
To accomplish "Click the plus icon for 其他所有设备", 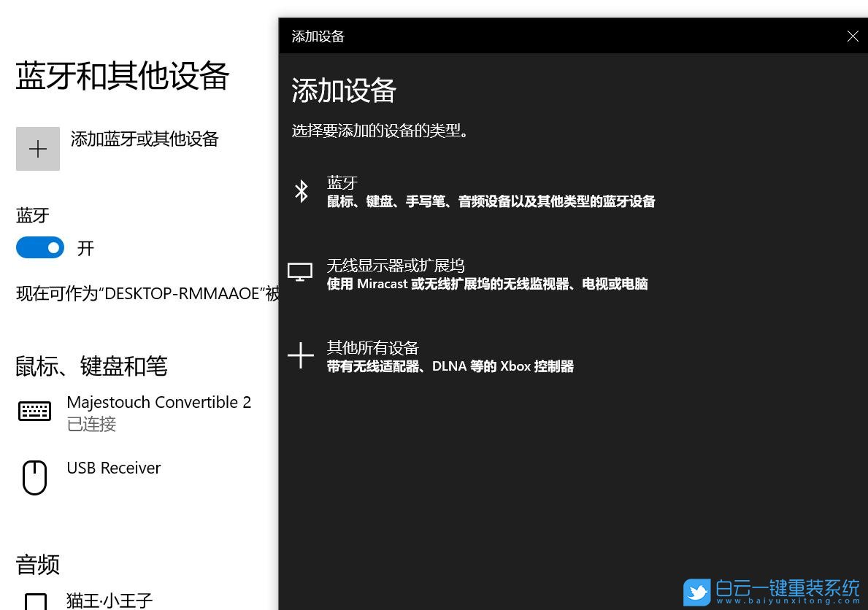I will click(300, 355).
